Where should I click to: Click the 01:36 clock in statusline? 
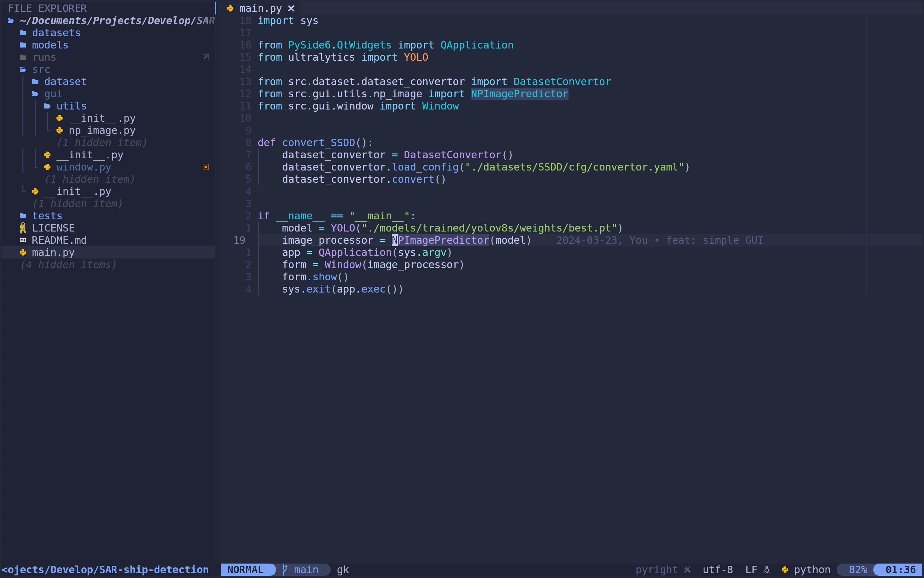click(901, 570)
